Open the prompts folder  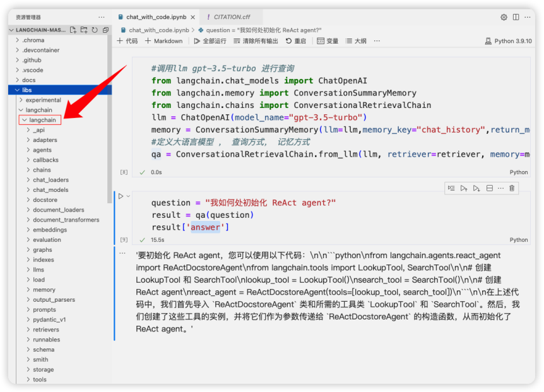[60, 310]
